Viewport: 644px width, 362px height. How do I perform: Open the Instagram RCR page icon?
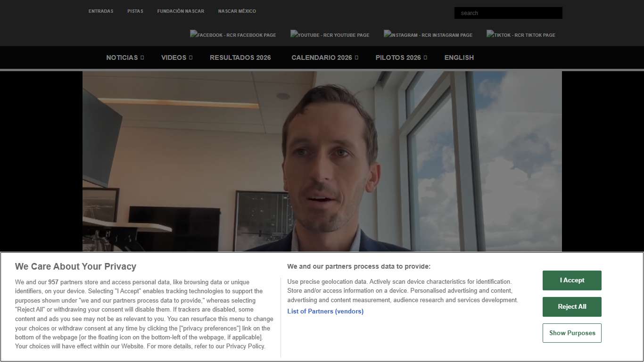click(428, 35)
